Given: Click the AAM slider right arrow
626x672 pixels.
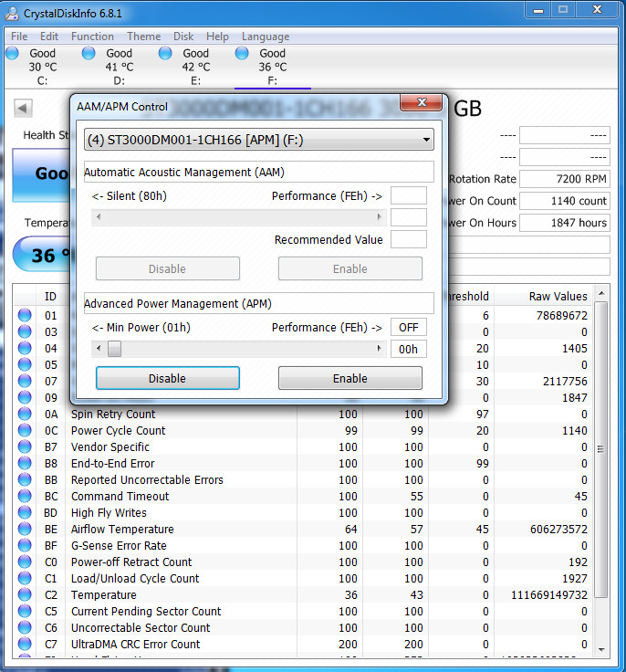Looking at the screenshot, I should (x=380, y=217).
